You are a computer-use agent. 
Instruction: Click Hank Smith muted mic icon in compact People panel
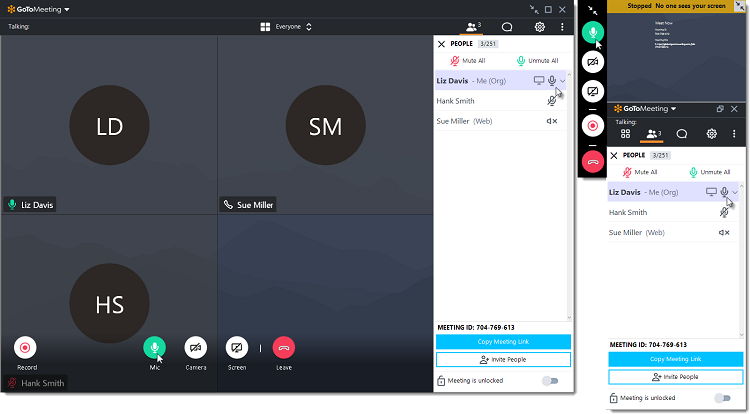click(x=724, y=212)
